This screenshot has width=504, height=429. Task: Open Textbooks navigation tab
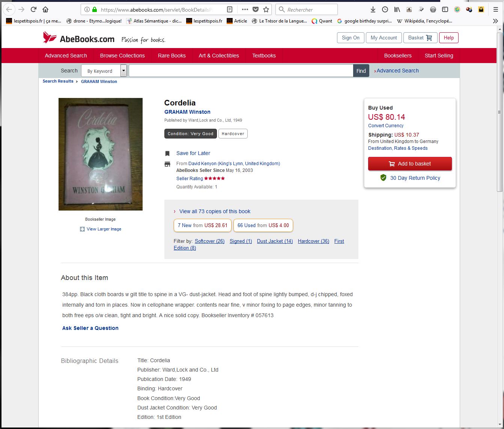pos(264,56)
